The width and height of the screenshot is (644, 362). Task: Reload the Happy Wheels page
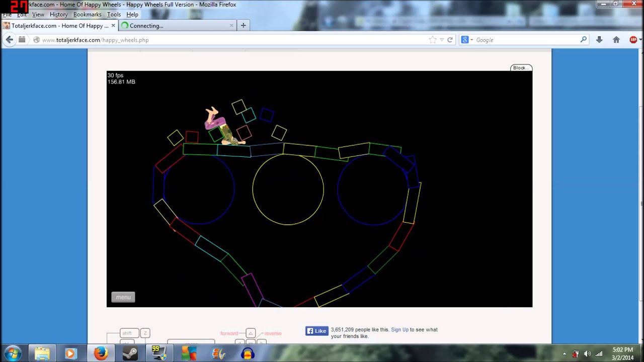click(x=450, y=40)
